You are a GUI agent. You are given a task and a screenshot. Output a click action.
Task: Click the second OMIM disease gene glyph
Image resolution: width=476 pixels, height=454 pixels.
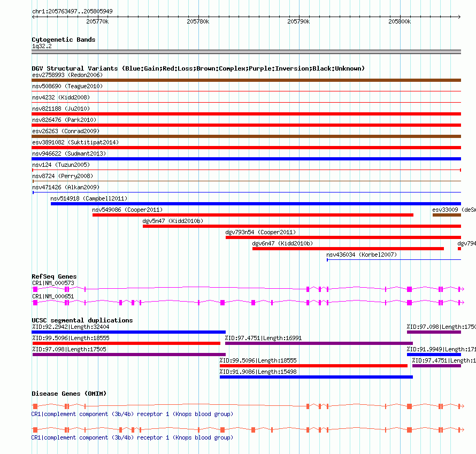(248, 430)
